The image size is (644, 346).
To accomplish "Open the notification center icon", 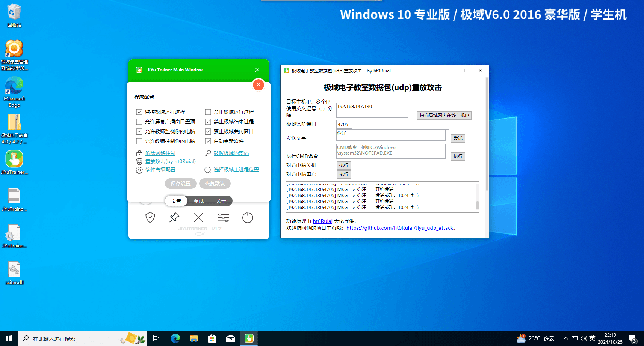I will click(x=632, y=338).
